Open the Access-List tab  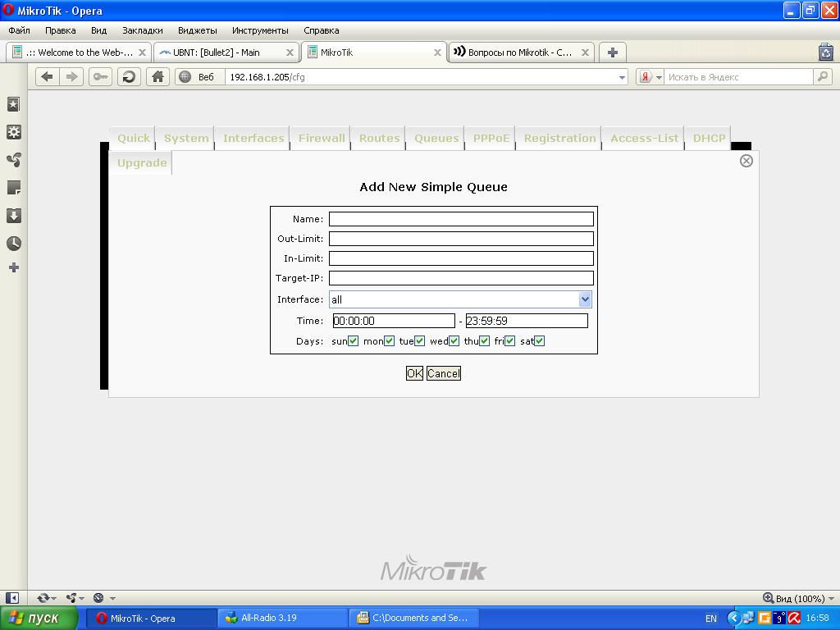(x=645, y=138)
